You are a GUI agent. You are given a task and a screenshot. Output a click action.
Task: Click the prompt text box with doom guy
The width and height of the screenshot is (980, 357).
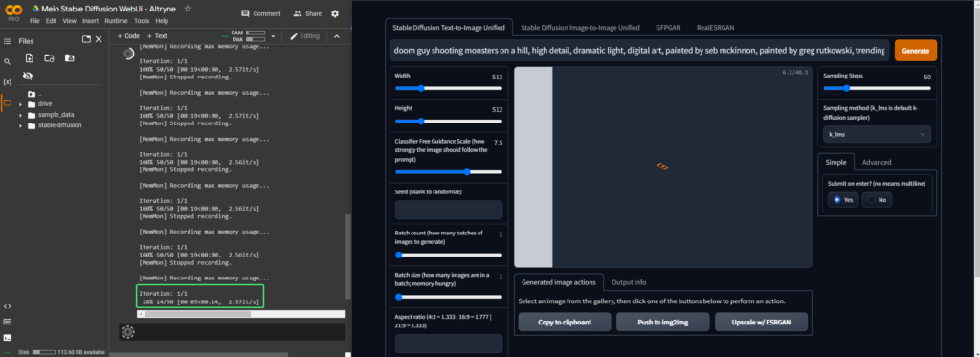(x=639, y=51)
